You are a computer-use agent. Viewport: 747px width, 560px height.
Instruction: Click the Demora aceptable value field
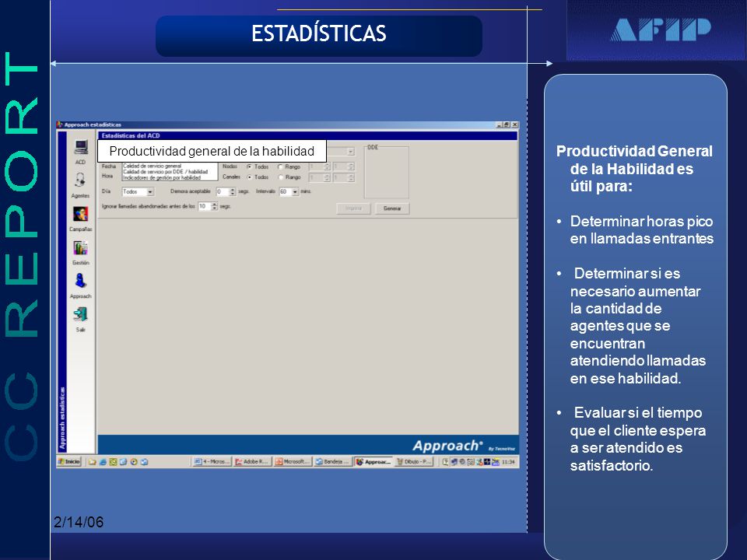223,191
